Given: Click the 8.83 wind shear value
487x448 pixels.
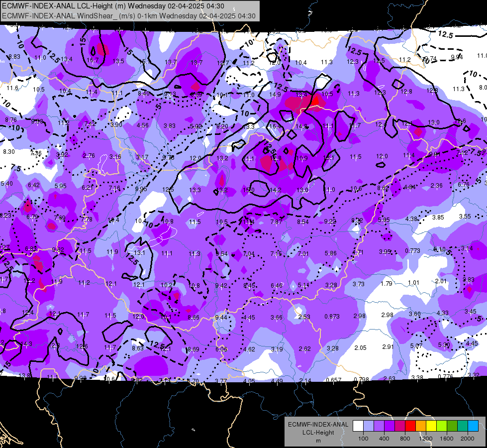Looking at the screenshot, I should (x=14, y=57).
